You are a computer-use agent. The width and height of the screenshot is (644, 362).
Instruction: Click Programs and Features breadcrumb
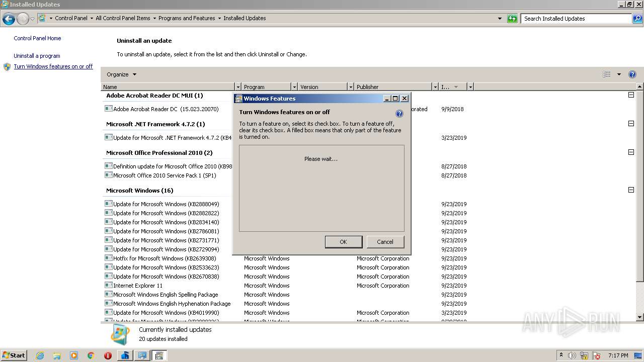tap(187, 18)
